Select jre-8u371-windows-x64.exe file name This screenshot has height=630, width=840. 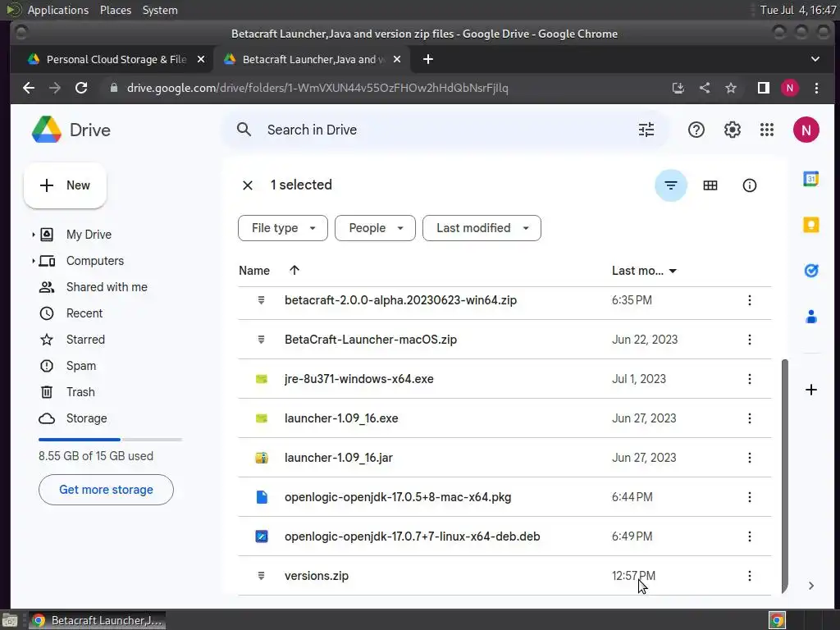pyautogui.click(x=359, y=379)
